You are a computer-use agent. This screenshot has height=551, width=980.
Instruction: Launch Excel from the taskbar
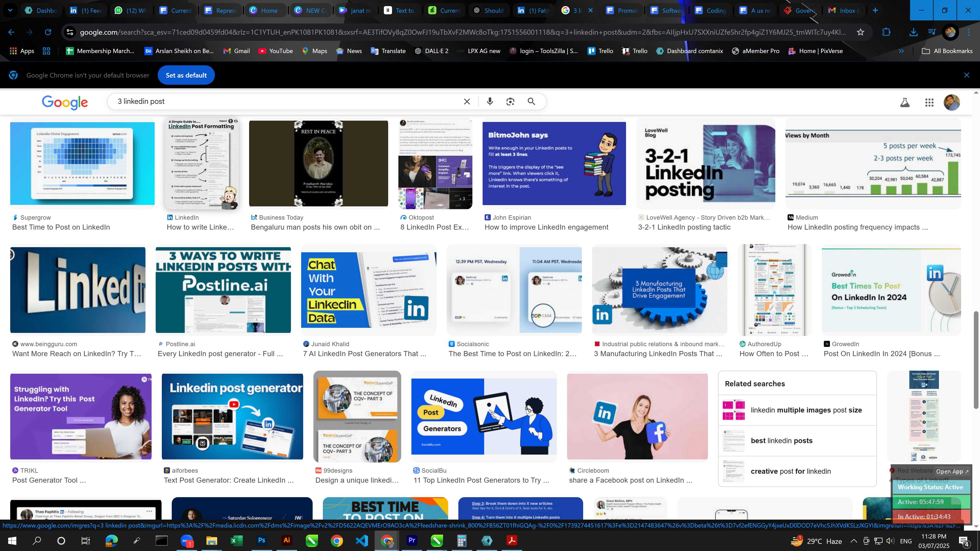(x=236, y=540)
